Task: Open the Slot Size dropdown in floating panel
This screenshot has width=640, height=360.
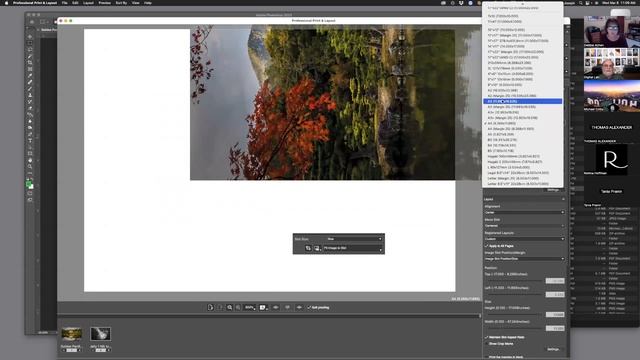Action: tap(354, 239)
